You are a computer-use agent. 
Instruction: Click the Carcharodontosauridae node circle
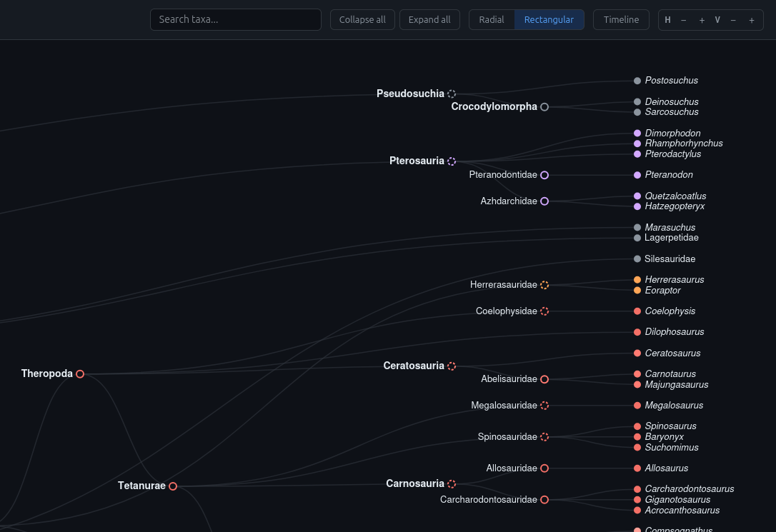(544, 500)
